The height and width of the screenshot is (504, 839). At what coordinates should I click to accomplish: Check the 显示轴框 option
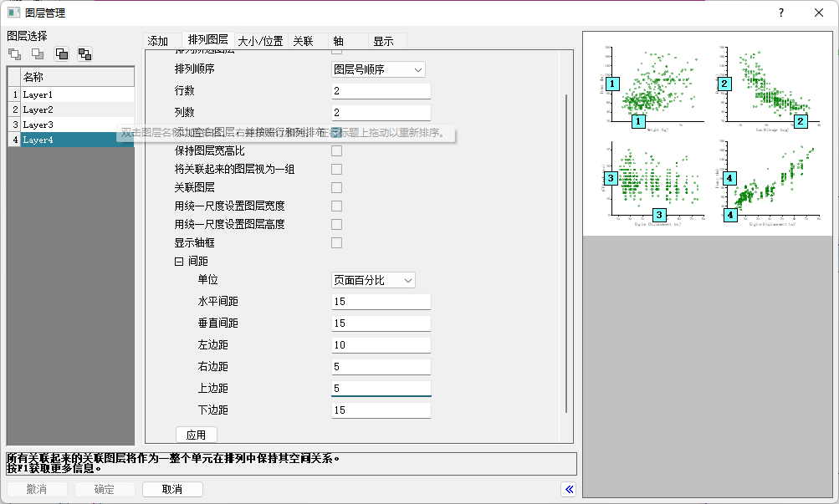(336, 243)
